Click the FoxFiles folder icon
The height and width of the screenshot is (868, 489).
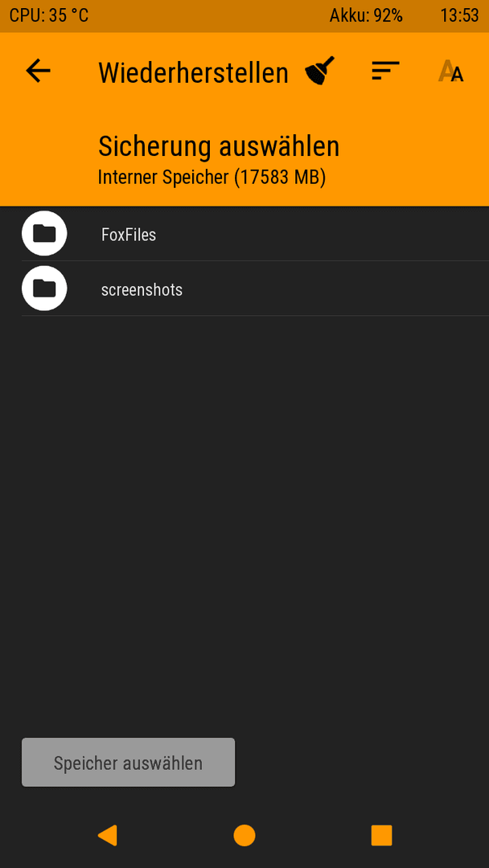(x=44, y=234)
